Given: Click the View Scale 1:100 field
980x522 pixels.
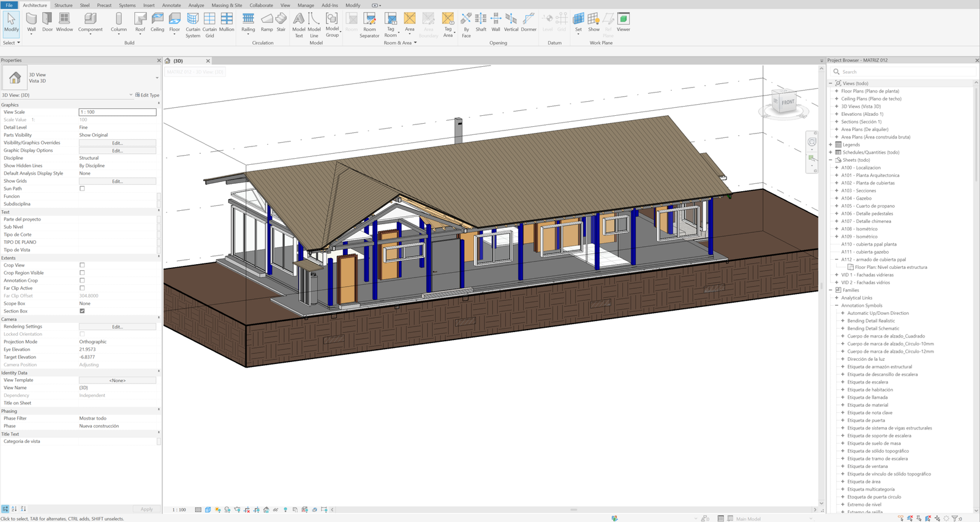Looking at the screenshot, I should [118, 112].
